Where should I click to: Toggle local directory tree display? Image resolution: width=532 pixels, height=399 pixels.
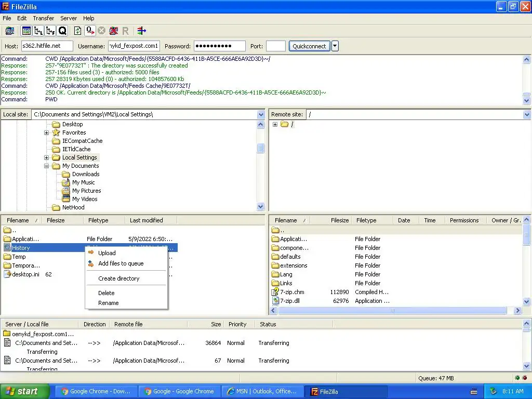click(38, 31)
